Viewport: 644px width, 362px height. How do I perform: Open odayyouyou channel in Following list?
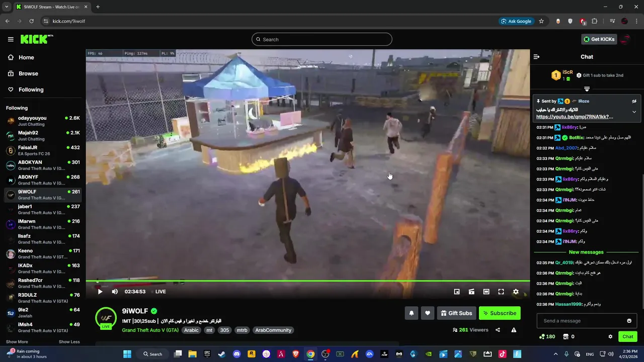pos(43,121)
